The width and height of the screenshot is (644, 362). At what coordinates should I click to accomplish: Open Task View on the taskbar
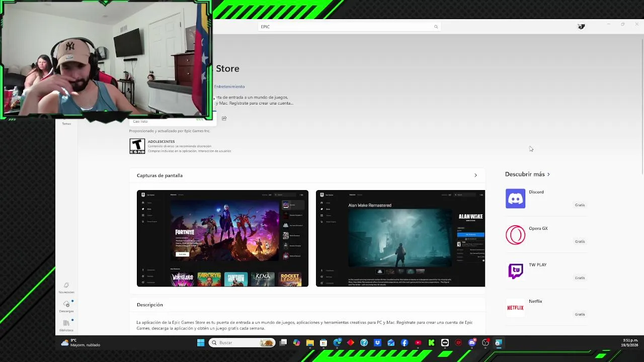pyautogui.click(x=283, y=343)
